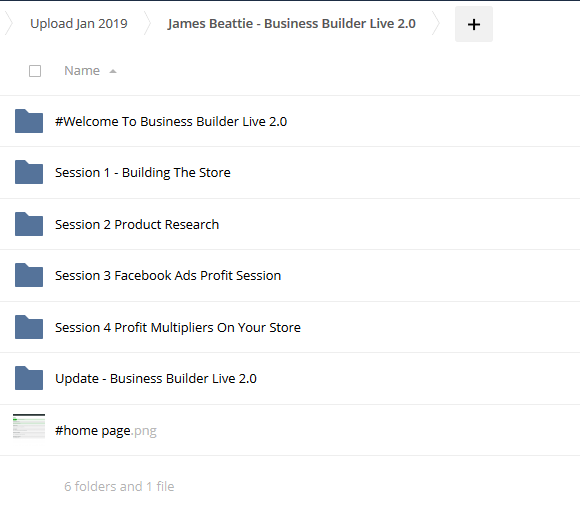Image resolution: width=580 pixels, height=514 pixels.
Task: Open the home page.png thumbnail preview
Action: (29, 426)
